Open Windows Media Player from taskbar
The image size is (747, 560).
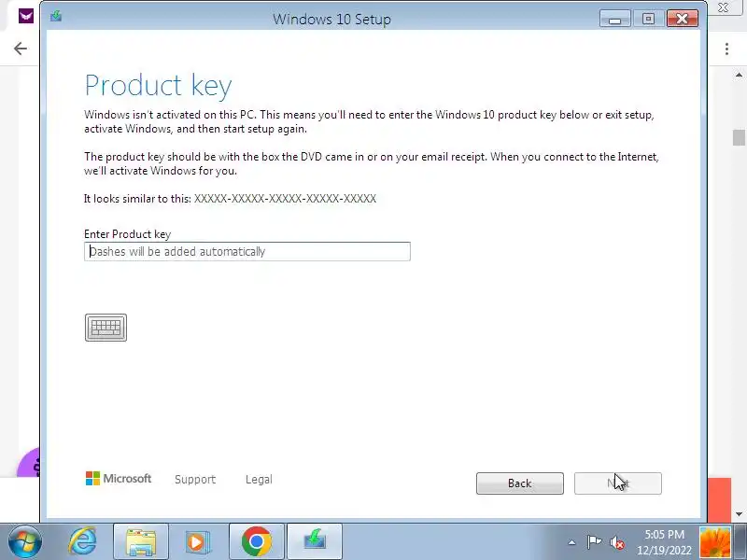(x=197, y=542)
